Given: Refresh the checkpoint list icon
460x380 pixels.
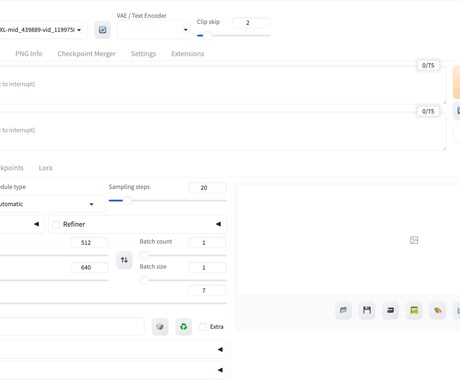Looking at the screenshot, I should (102, 30).
